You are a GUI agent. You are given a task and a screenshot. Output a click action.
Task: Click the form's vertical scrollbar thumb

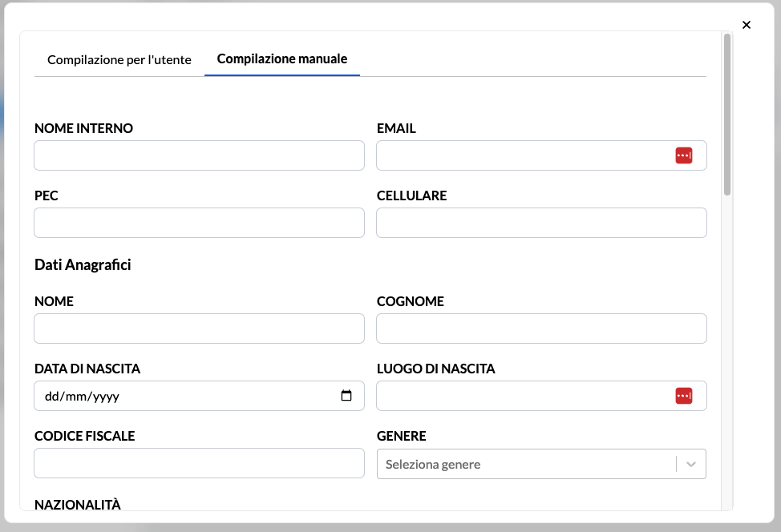coord(726,112)
